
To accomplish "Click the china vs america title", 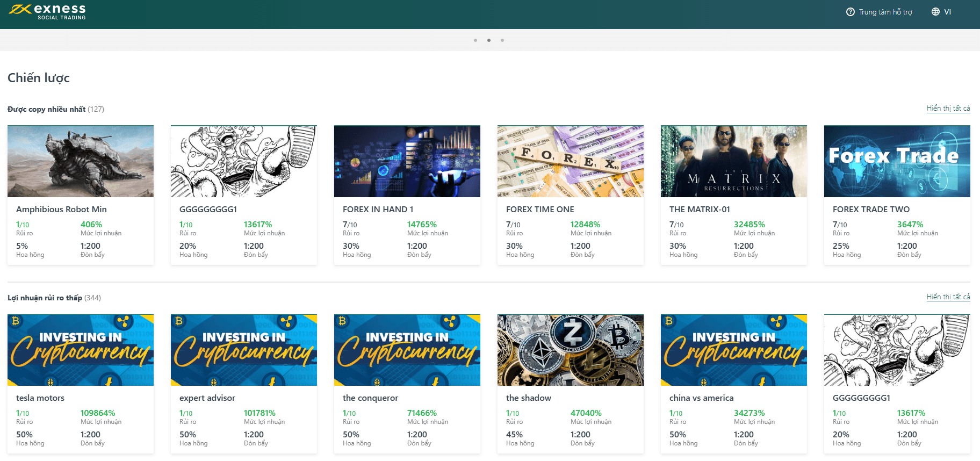I will (701, 398).
